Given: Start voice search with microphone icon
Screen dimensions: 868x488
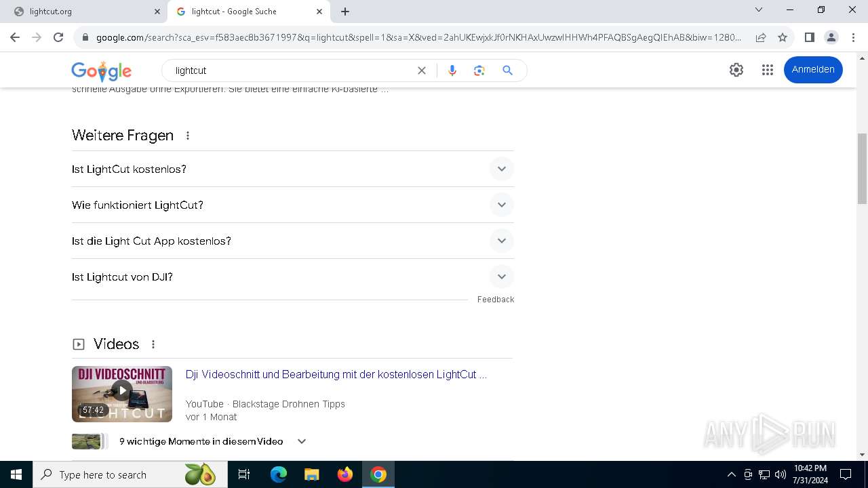Looking at the screenshot, I should [452, 70].
